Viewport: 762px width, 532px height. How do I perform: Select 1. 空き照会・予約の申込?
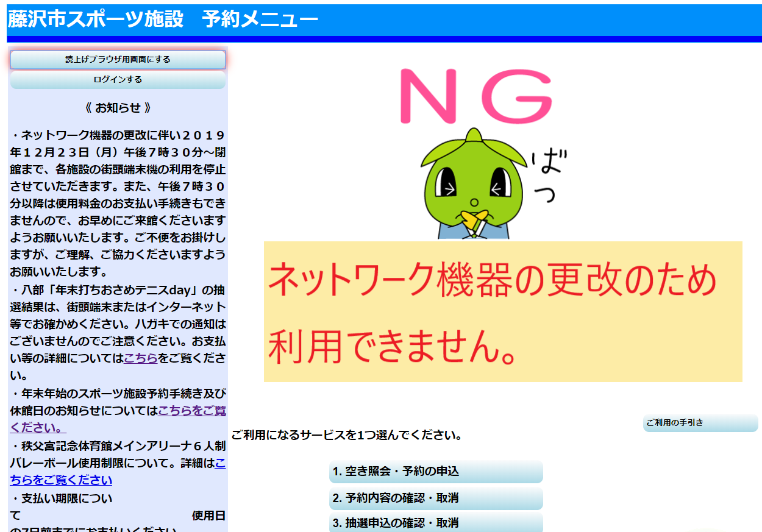click(435, 472)
